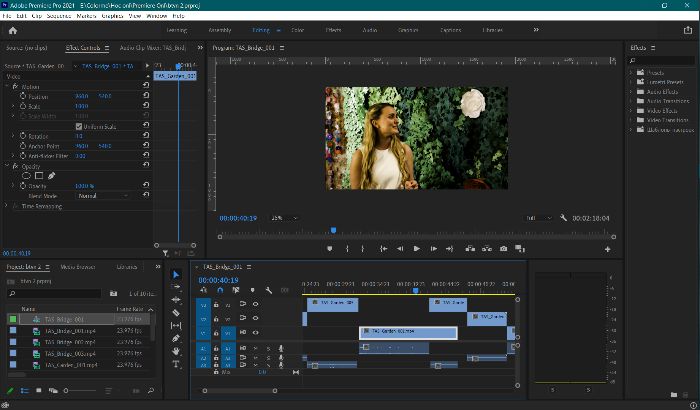Viewport: 700px width, 410px height.
Task: Select TAS_Bridge_002.mp4 in project bin
Action: click(70, 342)
